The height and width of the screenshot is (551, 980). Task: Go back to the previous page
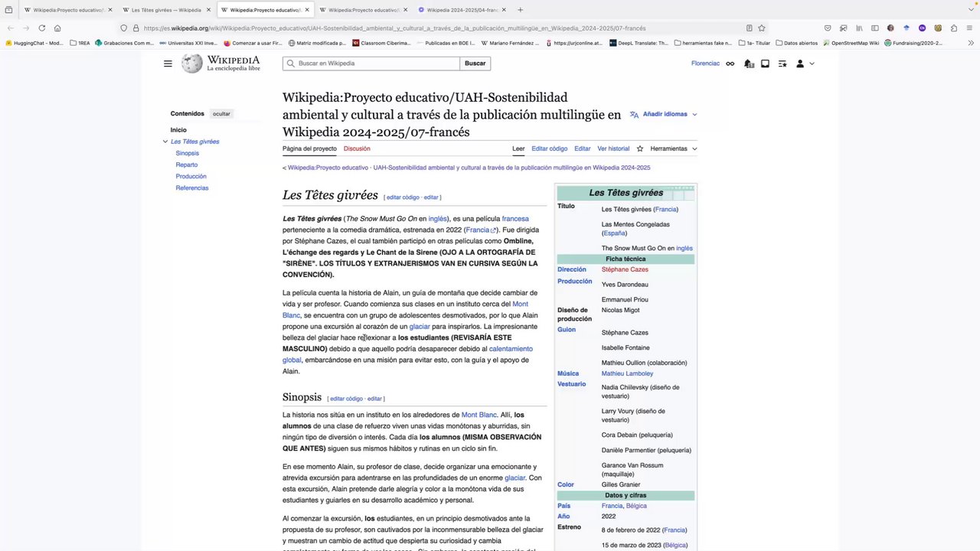click(11, 28)
